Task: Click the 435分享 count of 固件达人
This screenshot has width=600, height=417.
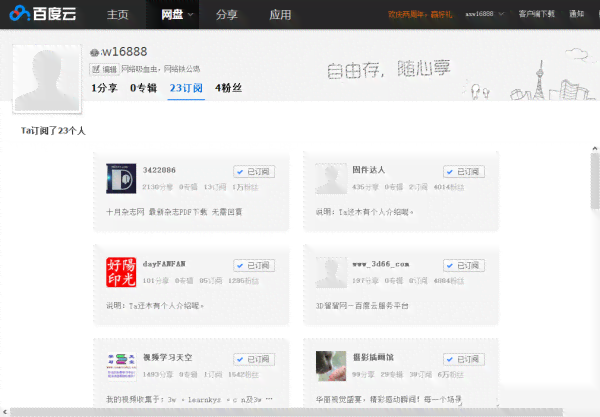Action: tap(365, 187)
